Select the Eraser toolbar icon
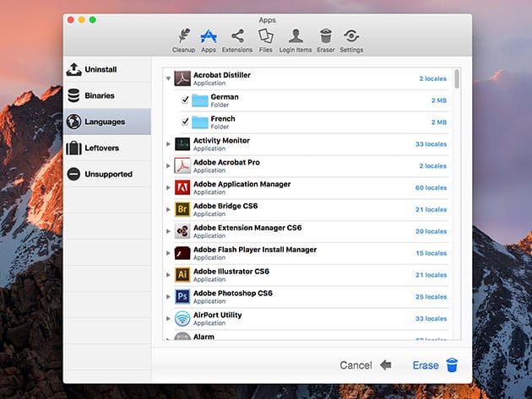Viewport: 532px width, 399px height. [x=325, y=36]
